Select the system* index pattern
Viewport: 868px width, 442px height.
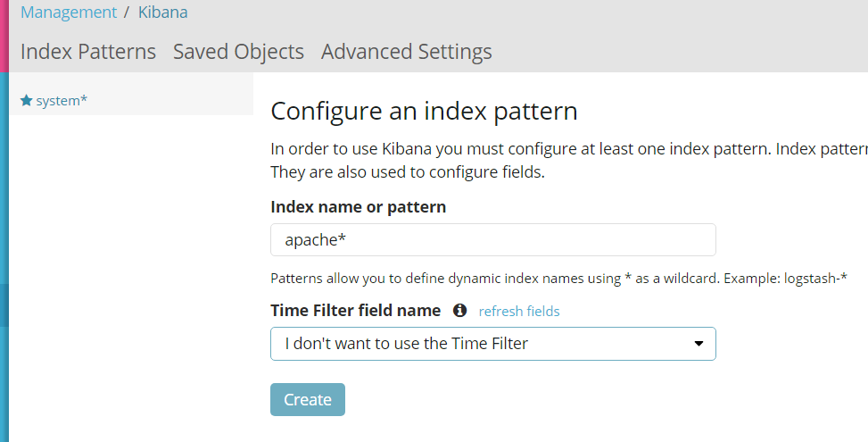[x=62, y=101]
